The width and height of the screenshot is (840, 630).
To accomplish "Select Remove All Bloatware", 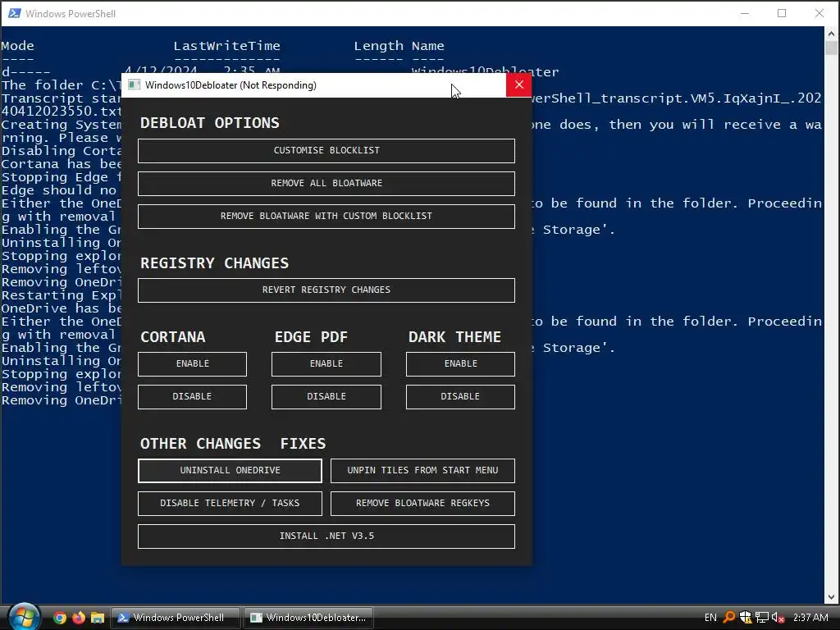I will coord(326,183).
